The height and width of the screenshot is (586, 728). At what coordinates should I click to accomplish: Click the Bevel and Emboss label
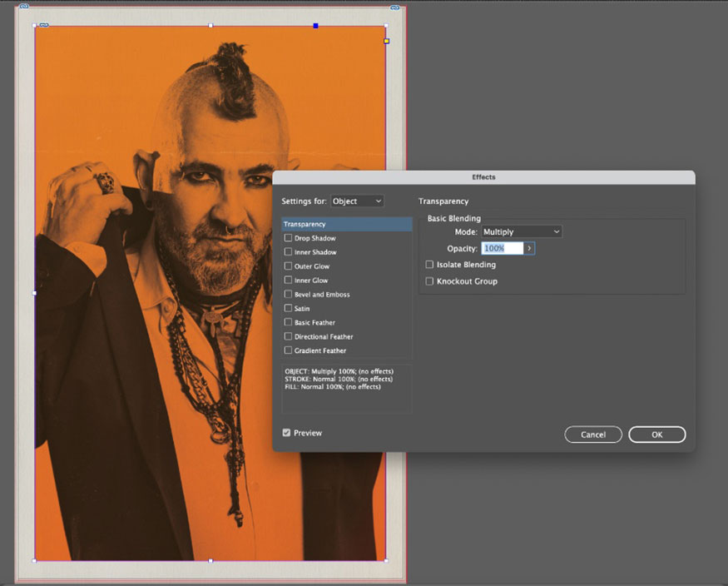coord(322,295)
